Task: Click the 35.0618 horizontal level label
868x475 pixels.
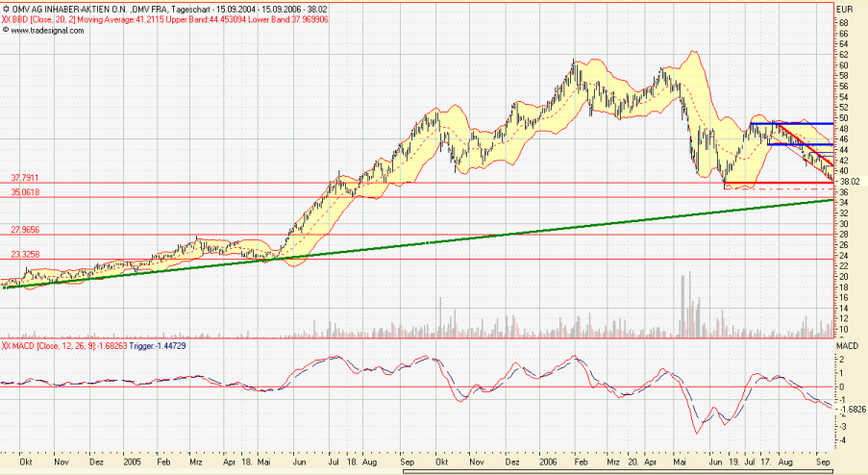Action: pyautogui.click(x=25, y=192)
